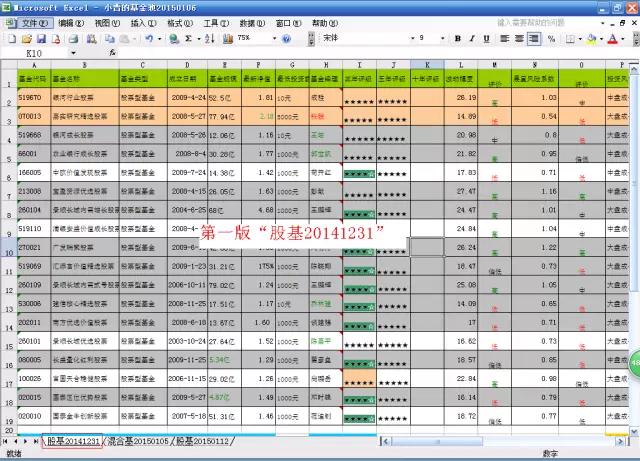Click the next-sheet tab navigation arrow
This screenshot has height=461, width=640.
pyautogui.click(x=25, y=441)
